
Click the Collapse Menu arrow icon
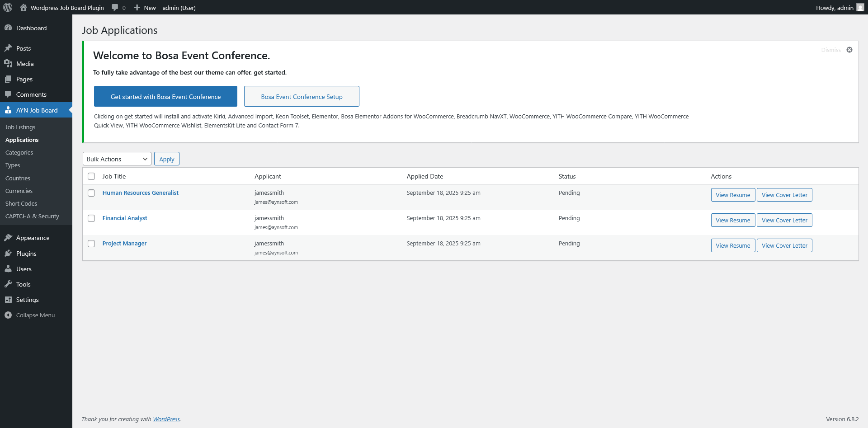[x=8, y=315]
